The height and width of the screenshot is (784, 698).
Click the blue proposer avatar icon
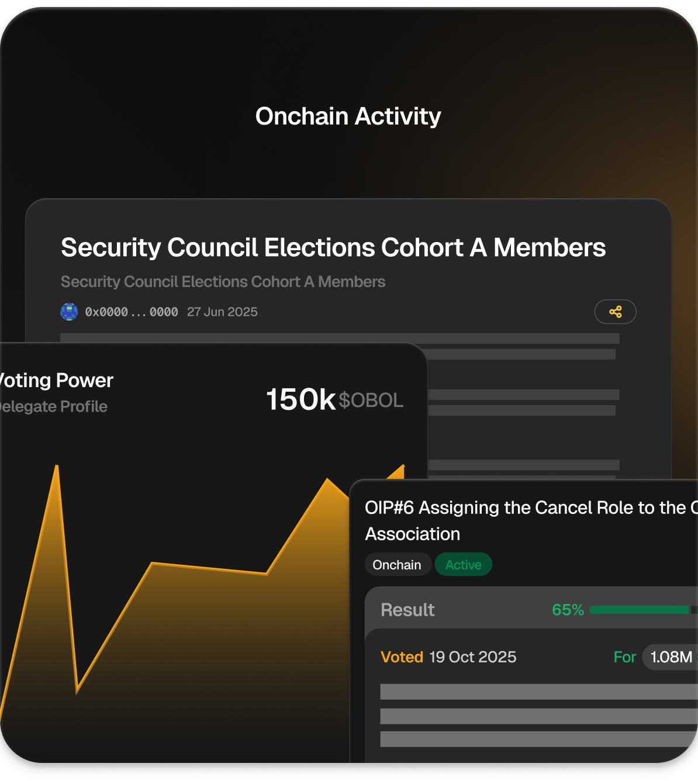pyautogui.click(x=69, y=312)
